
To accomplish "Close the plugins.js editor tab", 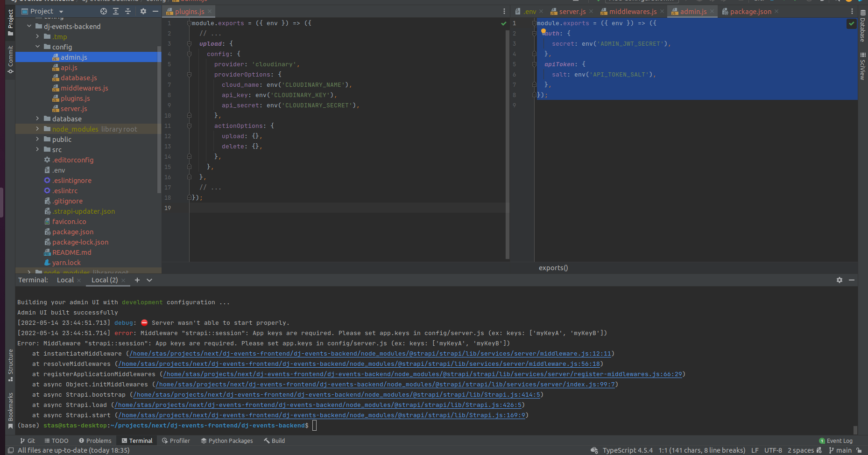I will [210, 11].
